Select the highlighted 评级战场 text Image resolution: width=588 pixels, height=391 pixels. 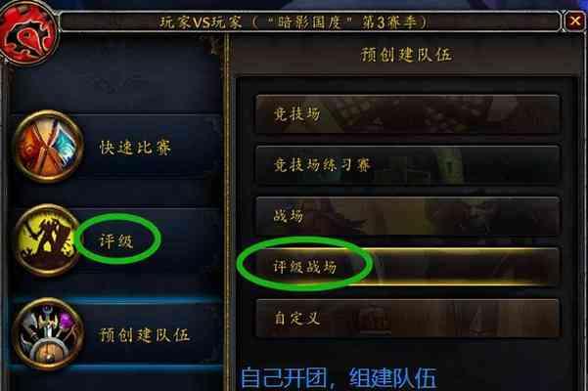tap(305, 267)
